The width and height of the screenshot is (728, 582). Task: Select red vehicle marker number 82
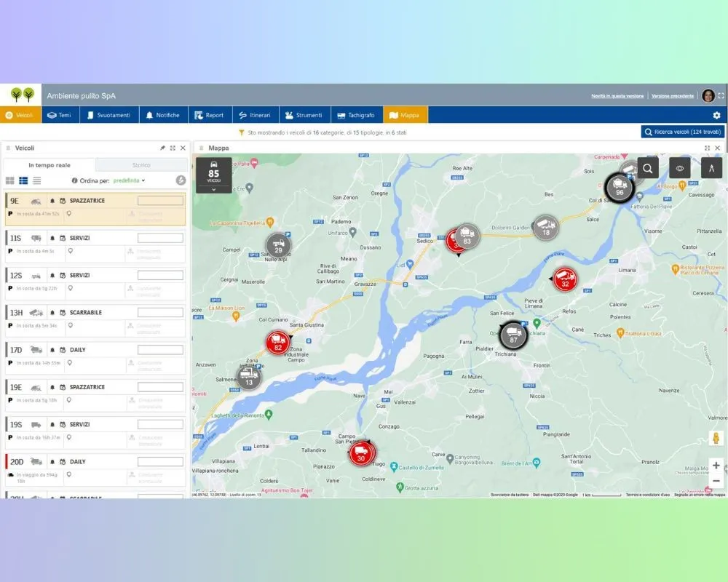277,342
